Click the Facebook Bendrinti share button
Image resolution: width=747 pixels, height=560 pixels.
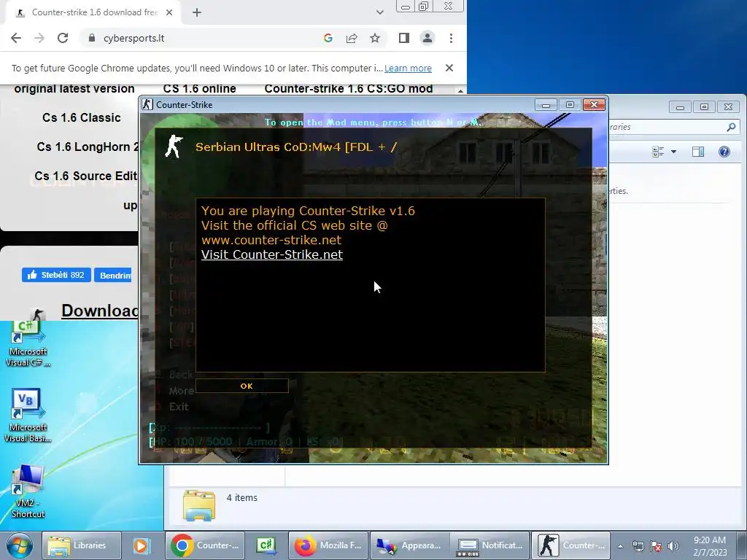tap(113, 275)
